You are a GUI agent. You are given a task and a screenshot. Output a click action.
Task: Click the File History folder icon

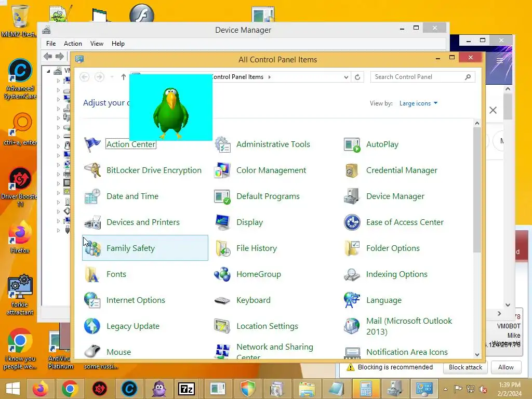click(x=222, y=248)
